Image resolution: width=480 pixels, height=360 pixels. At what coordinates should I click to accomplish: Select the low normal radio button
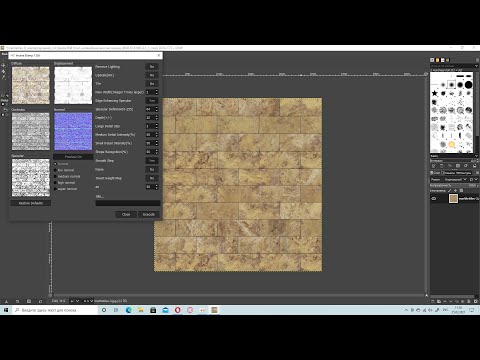click(55, 170)
